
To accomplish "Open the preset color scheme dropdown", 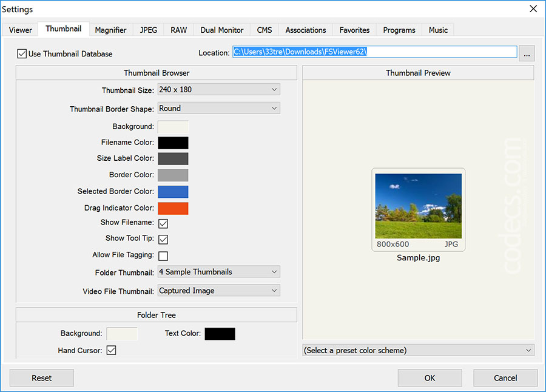I will coord(418,350).
